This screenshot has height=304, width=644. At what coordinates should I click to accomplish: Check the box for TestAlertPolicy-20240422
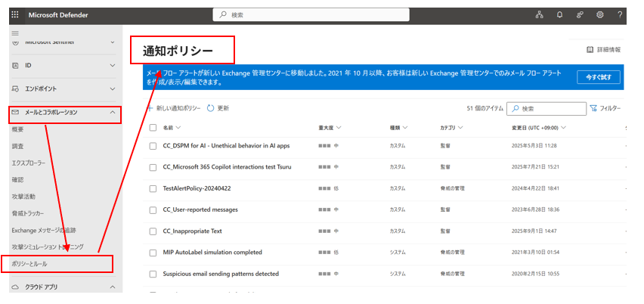153,188
